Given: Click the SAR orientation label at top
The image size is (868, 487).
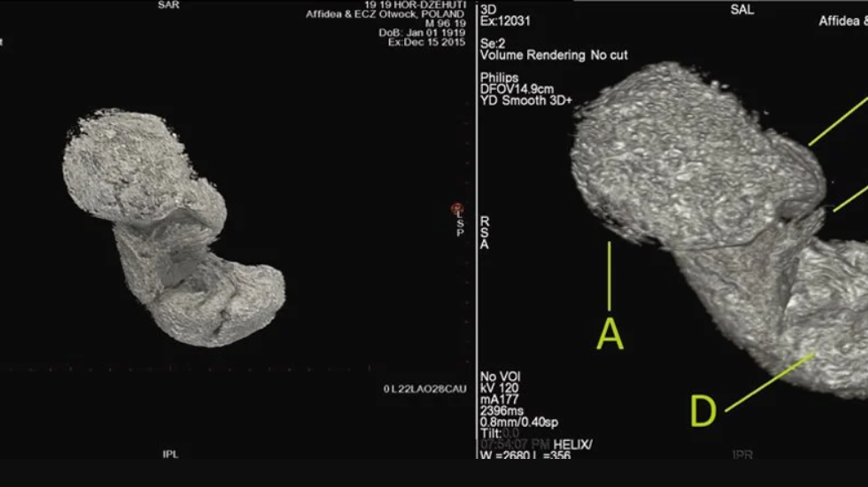Looking at the screenshot, I should [169, 5].
